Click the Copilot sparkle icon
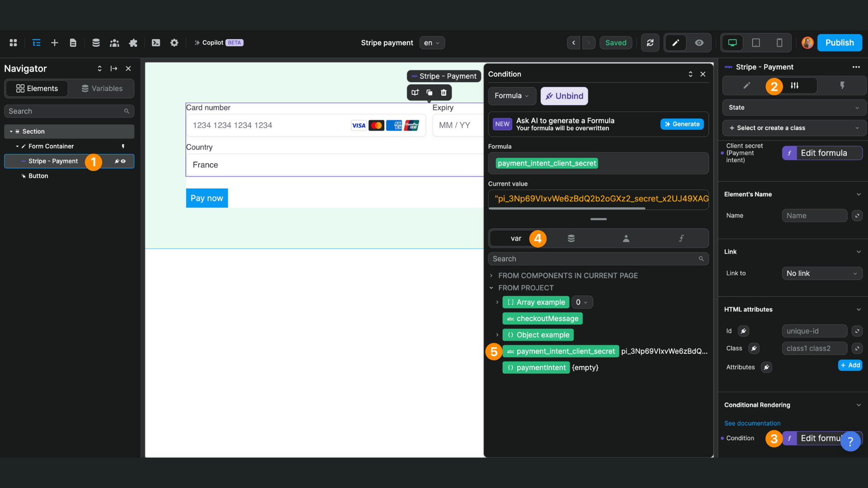 coord(197,42)
